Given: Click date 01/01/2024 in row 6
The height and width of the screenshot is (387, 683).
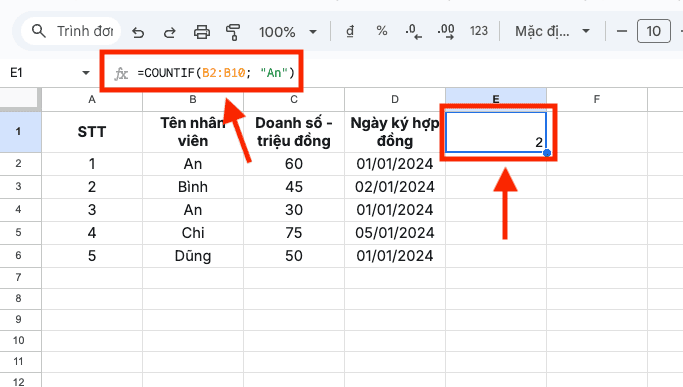Looking at the screenshot, I should click(395, 256).
